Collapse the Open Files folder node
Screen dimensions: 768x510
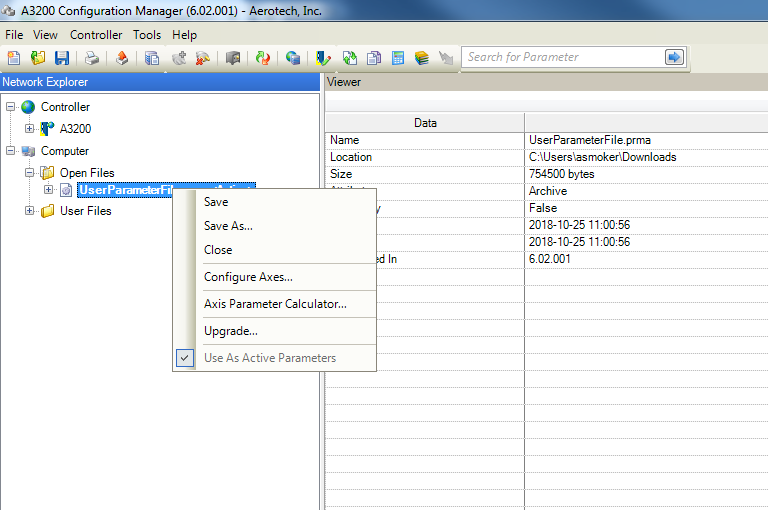click(30, 173)
